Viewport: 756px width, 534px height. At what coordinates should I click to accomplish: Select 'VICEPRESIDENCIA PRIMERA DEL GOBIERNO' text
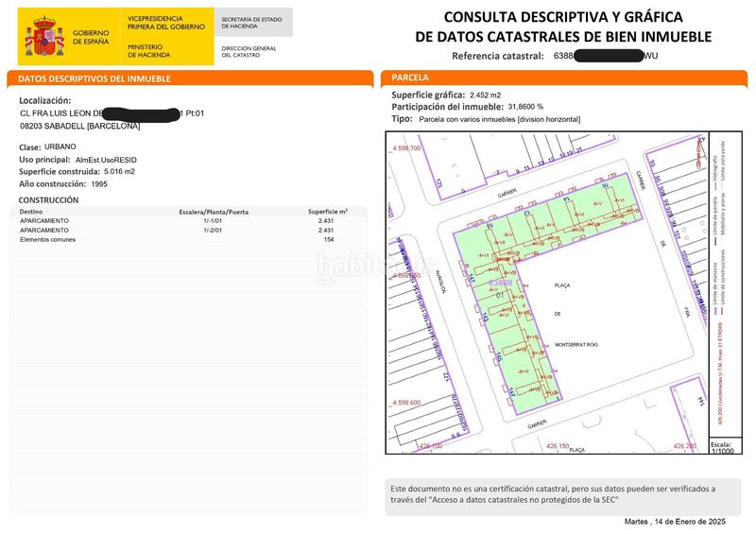point(166,22)
